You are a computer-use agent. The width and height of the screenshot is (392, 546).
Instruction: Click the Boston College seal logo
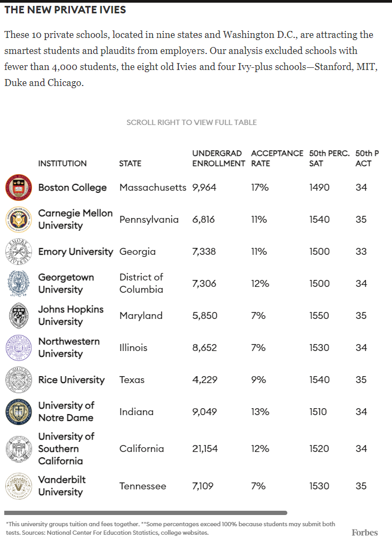point(19,188)
